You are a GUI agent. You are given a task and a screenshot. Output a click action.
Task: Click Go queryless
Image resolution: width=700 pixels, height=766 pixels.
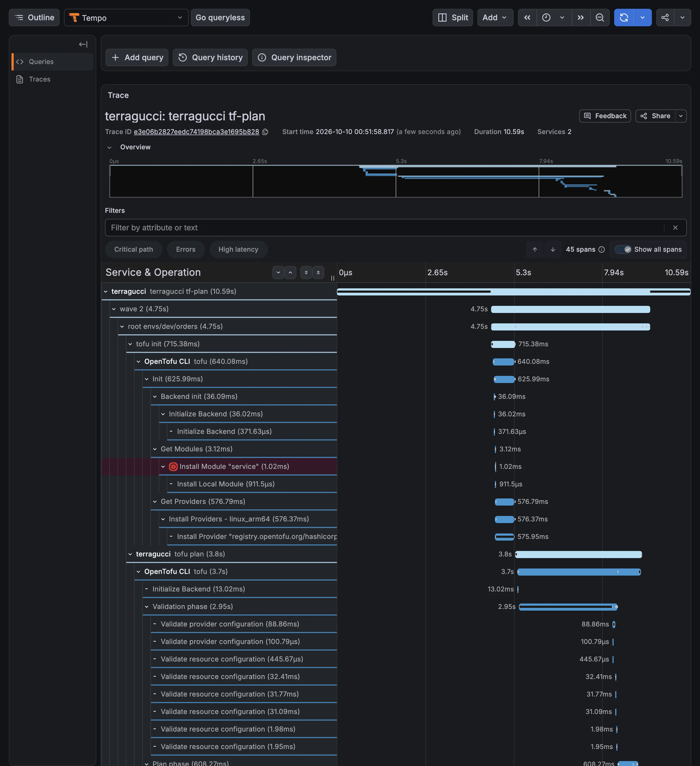tap(220, 18)
